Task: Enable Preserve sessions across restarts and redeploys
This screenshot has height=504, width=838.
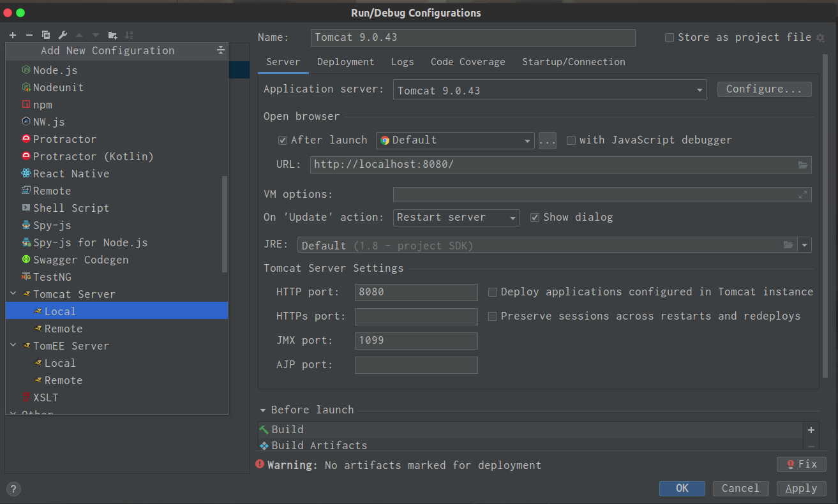Action: coord(493,316)
